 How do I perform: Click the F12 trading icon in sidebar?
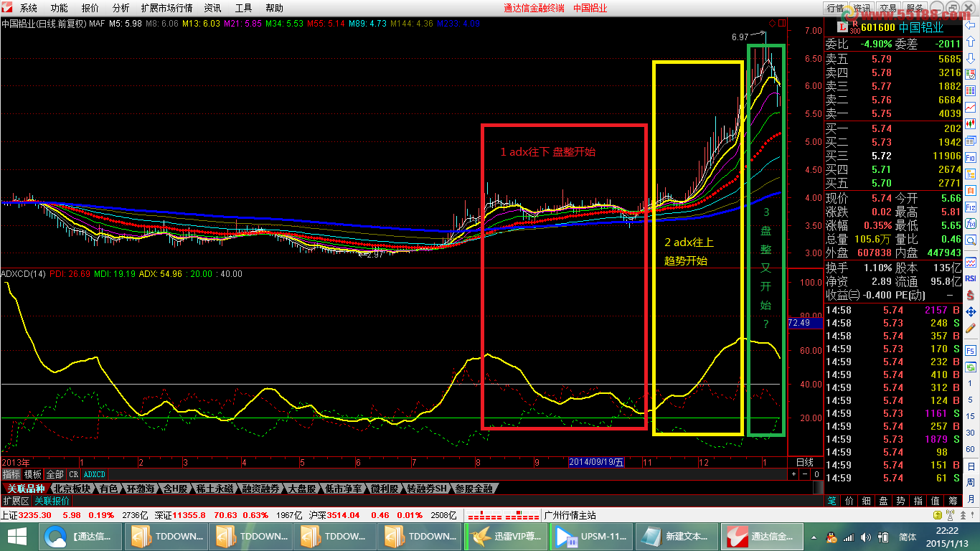click(x=970, y=206)
